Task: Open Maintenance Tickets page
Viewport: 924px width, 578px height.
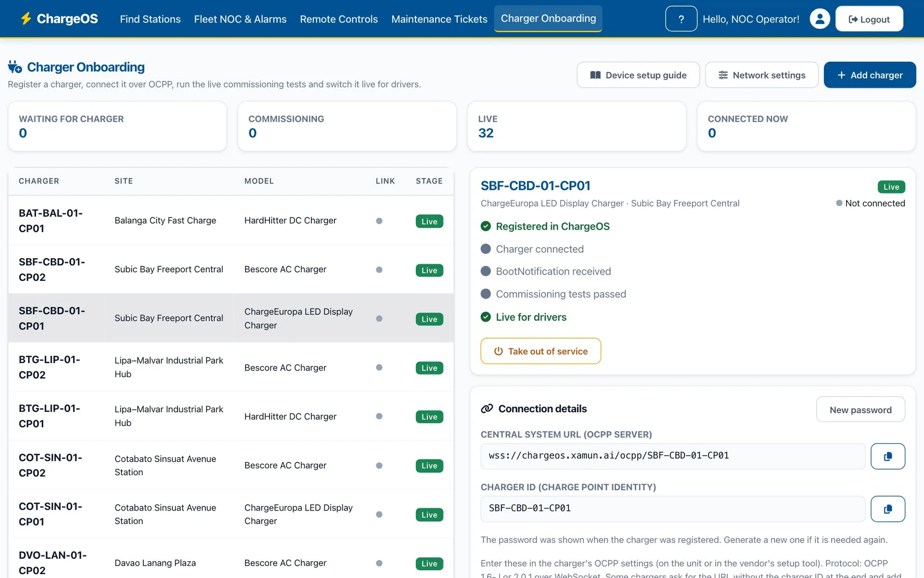Action: [x=439, y=19]
